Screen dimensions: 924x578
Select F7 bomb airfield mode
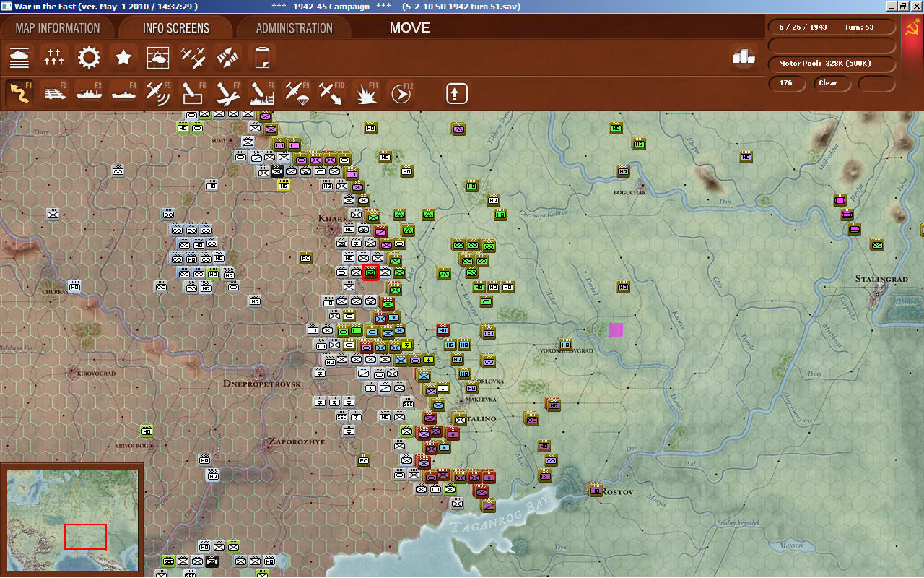tap(227, 93)
